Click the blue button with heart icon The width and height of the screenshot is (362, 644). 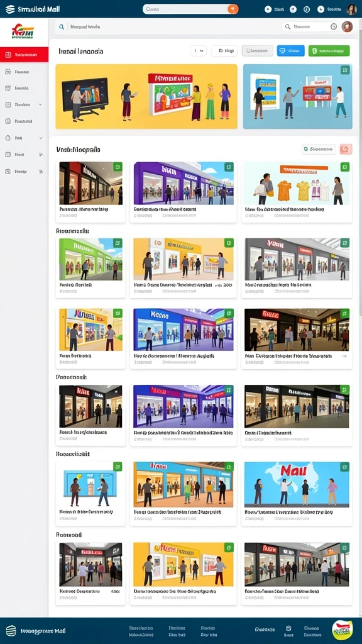(x=290, y=51)
